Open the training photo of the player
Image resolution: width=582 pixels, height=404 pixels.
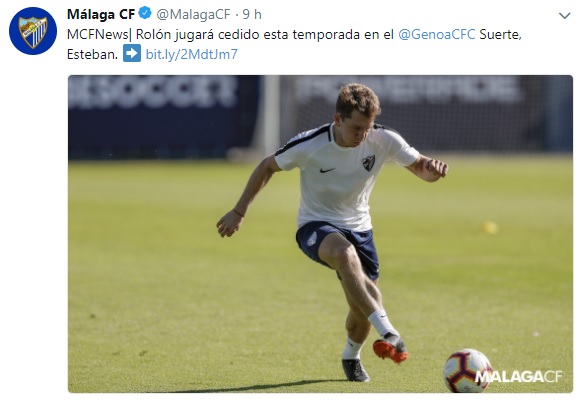[x=320, y=234]
